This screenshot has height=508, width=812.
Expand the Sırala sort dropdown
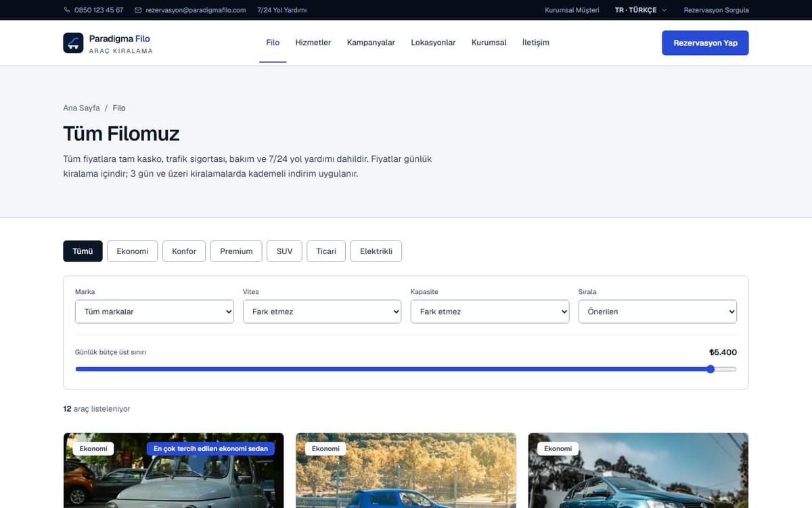tap(658, 312)
